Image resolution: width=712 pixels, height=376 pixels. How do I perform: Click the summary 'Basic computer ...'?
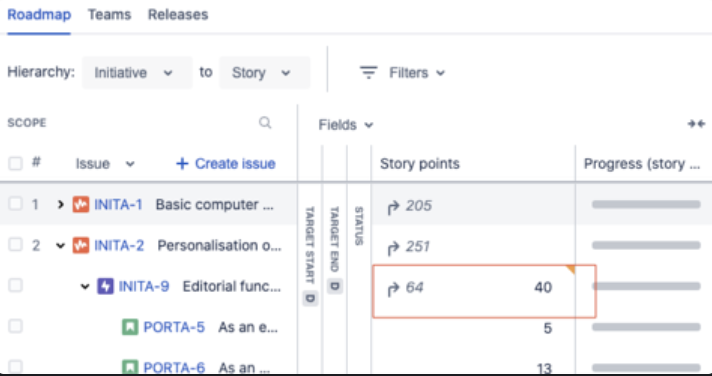[x=215, y=205]
